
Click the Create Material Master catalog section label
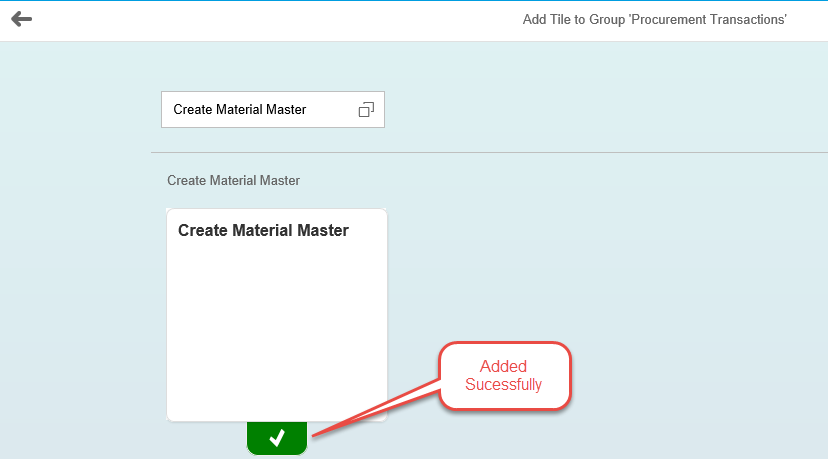pyautogui.click(x=233, y=181)
